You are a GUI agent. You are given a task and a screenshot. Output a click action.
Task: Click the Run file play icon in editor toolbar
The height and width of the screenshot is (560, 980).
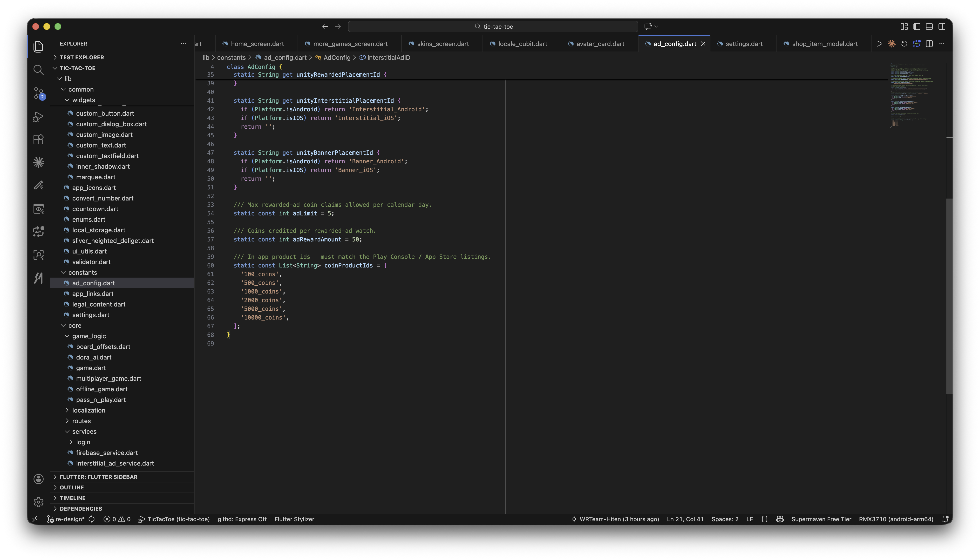pos(879,44)
